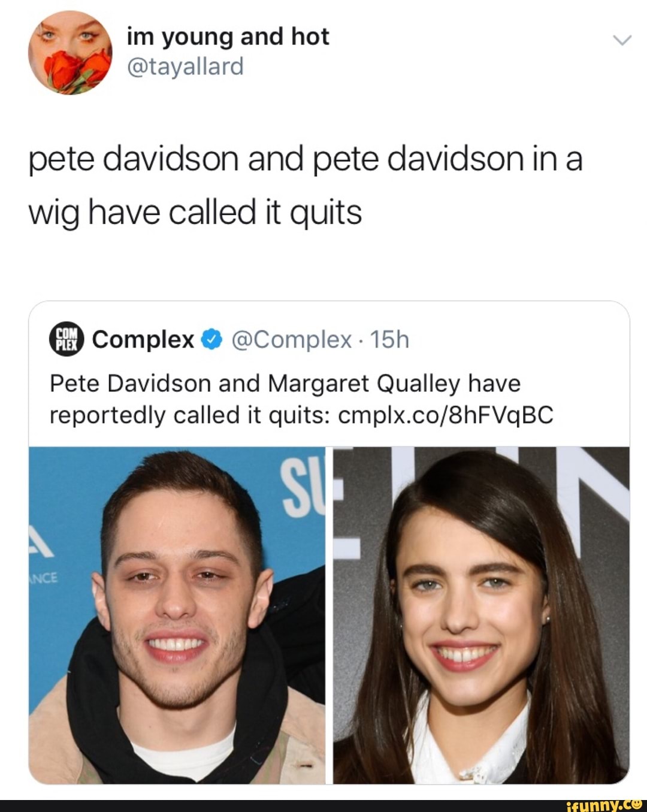Viewport: 647px width, 812px height.
Task: Open the 15h timestamp on quoted tweet
Action: (x=389, y=340)
